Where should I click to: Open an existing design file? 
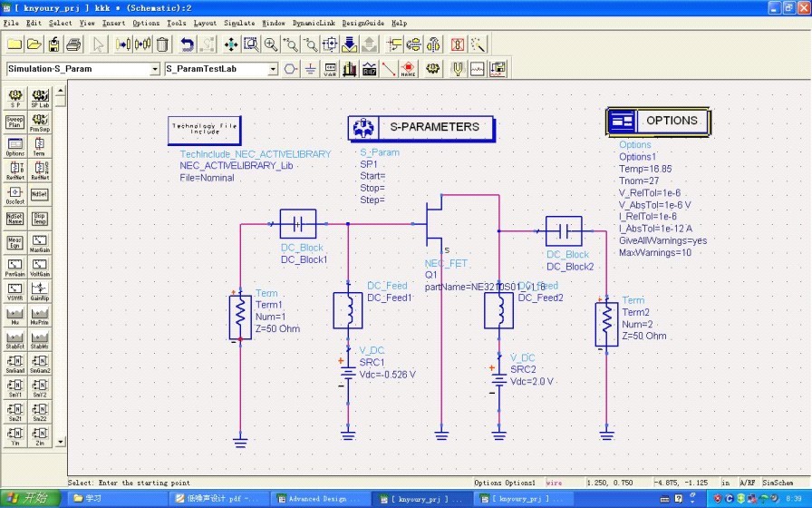[34, 44]
